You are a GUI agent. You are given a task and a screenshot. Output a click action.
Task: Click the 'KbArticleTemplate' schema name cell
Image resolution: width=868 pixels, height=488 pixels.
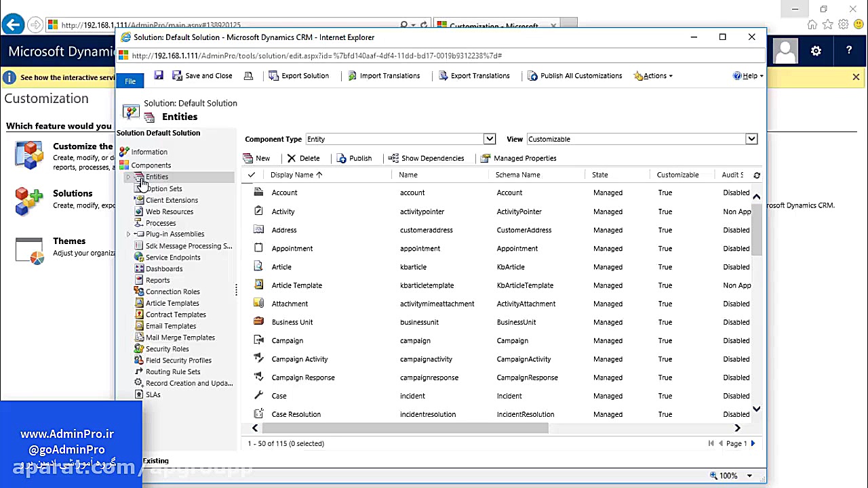(x=525, y=285)
